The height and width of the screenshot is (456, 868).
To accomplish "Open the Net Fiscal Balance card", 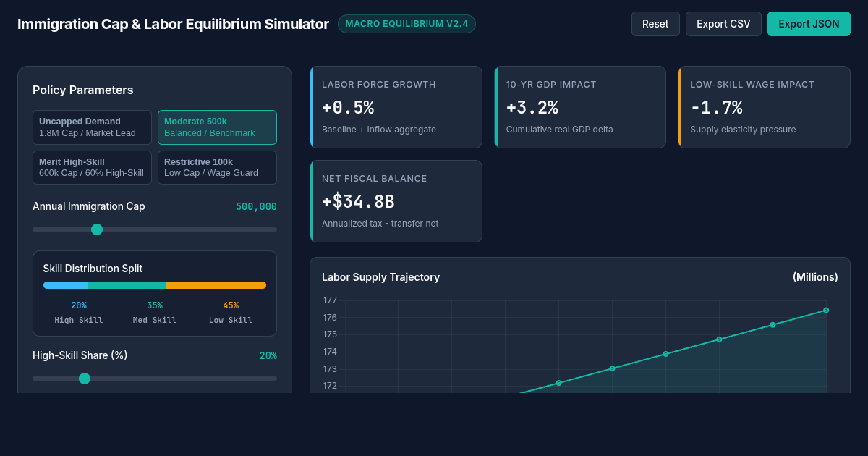I will (396, 201).
